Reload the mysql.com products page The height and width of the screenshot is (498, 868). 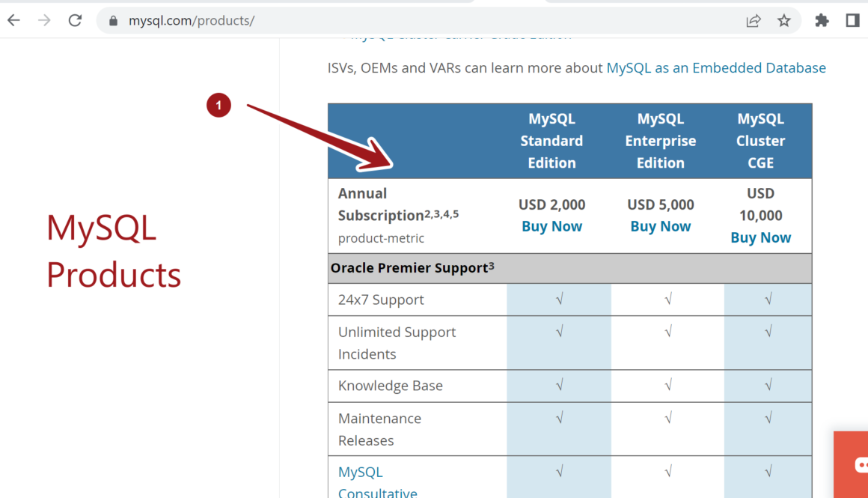click(75, 20)
